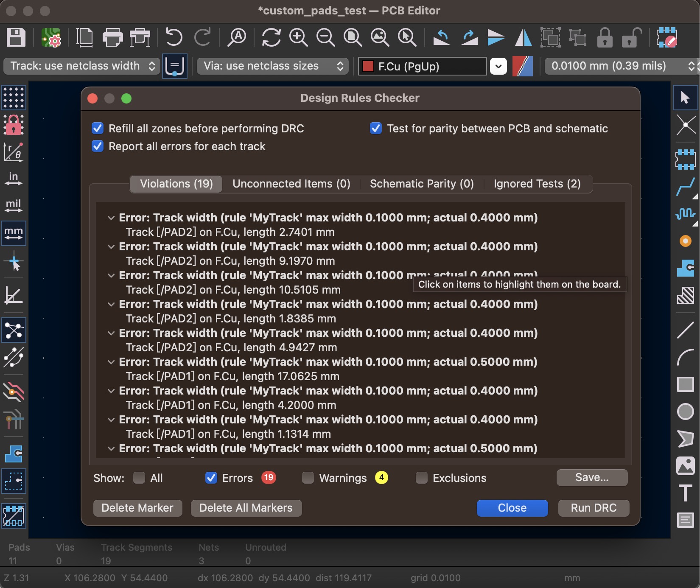This screenshot has width=700, height=588.
Task: Select Track [/PAD1] length 4.2000 mm row
Action: (231, 405)
